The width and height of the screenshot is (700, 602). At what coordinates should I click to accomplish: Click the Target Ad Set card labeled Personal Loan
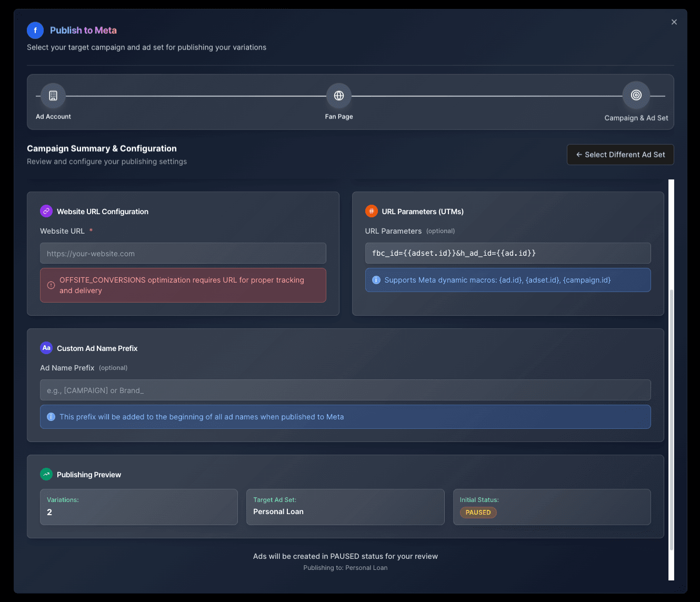(x=345, y=507)
